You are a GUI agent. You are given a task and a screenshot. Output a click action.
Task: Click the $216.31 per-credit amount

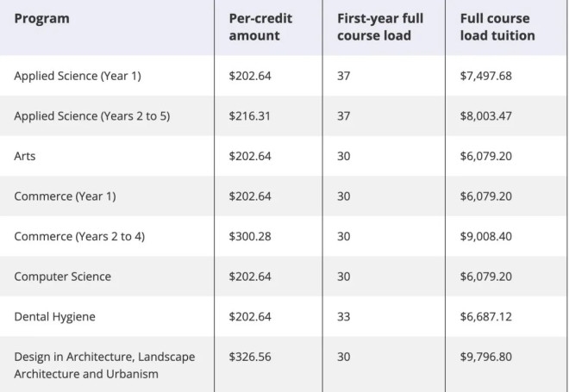coord(250,116)
